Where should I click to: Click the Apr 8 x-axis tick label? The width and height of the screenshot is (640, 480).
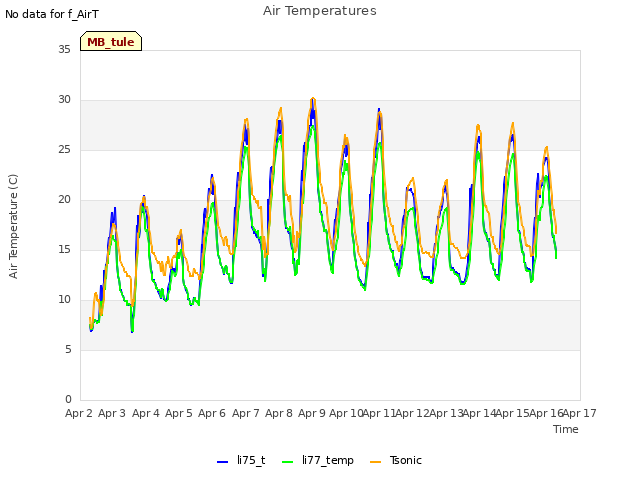coord(279,413)
